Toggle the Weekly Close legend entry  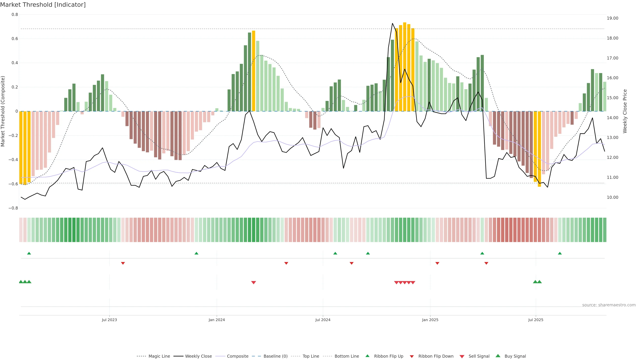pyautogui.click(x=198, y=356)
